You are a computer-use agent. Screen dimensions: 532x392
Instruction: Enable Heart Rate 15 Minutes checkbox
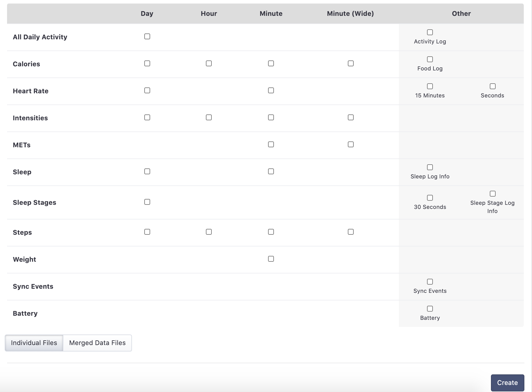(430, 86)
